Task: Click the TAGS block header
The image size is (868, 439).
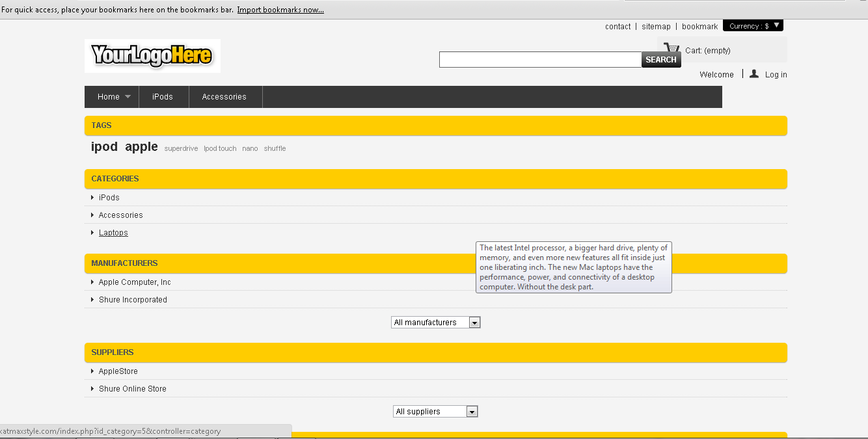Action: (x=436, y=126)
